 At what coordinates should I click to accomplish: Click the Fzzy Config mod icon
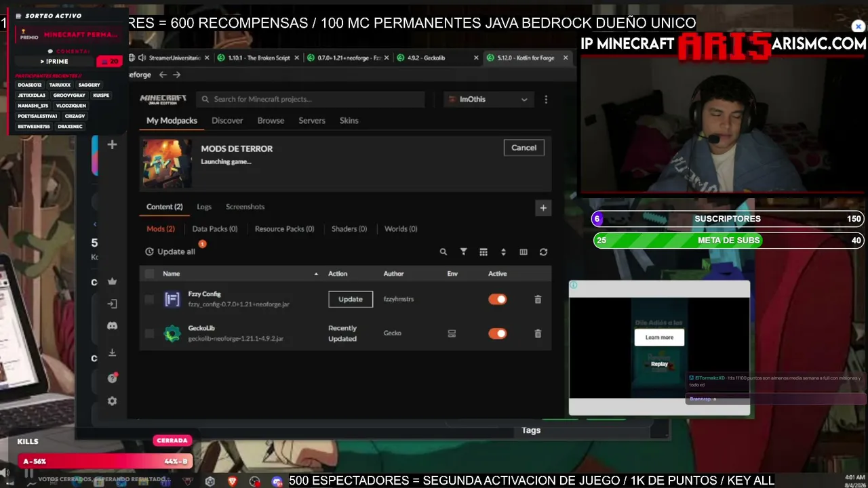tap(172, 299)
